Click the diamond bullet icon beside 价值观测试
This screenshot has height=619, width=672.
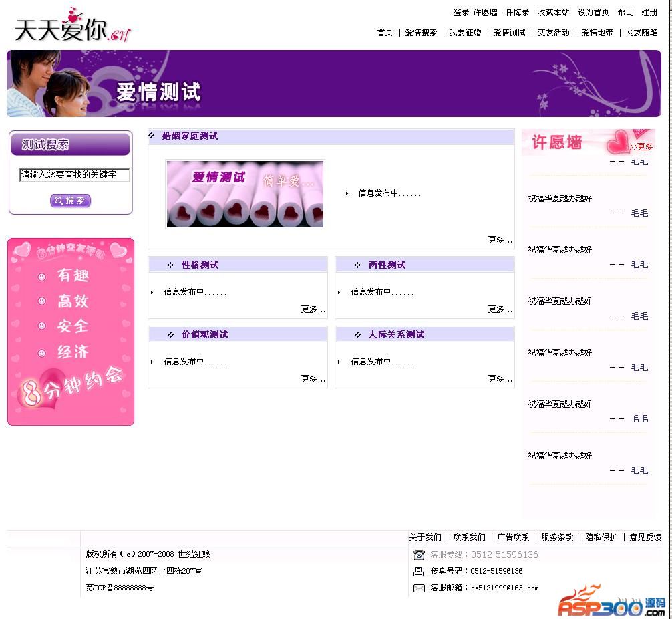pos(170,335)
